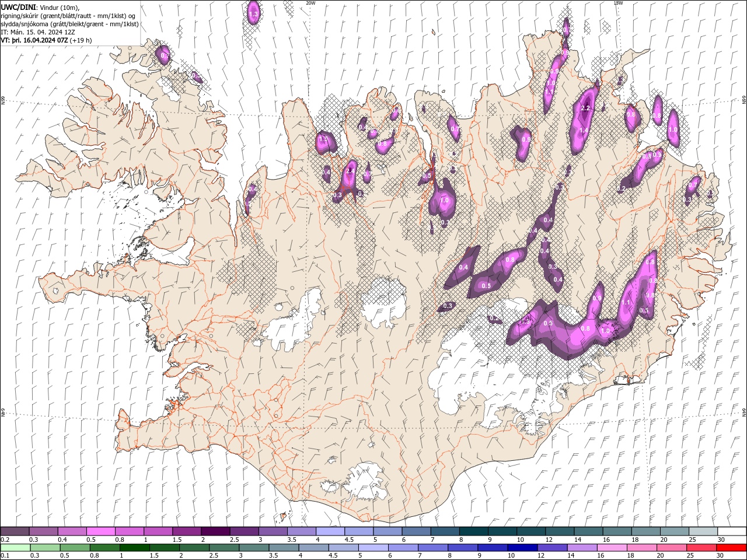The height and width of the screenshot is (560, 747).
Task: Click the light green 0.3 rain legend swatch
Action: coord(45,547)
